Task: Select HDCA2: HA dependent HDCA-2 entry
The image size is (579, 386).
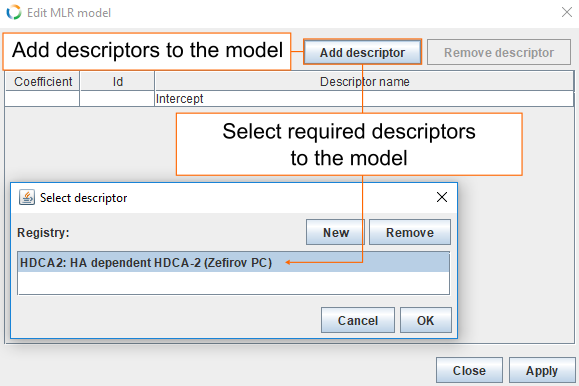Action: [233, 263]
